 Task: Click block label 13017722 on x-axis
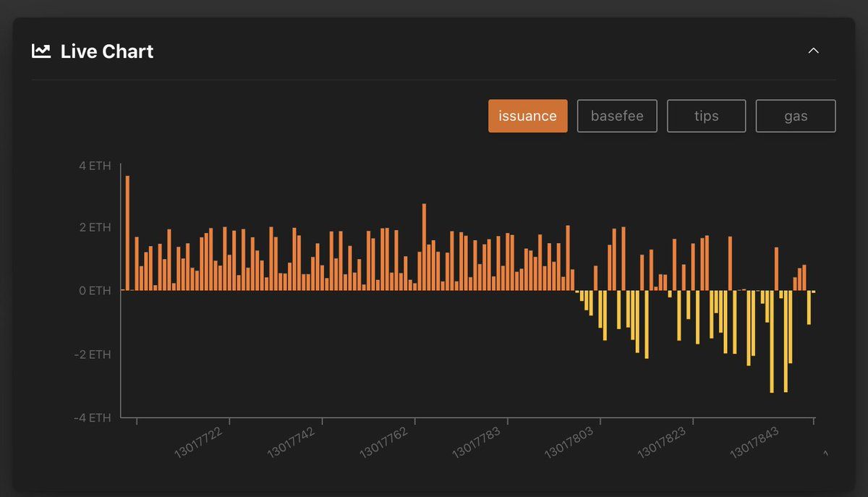(198, 442)
